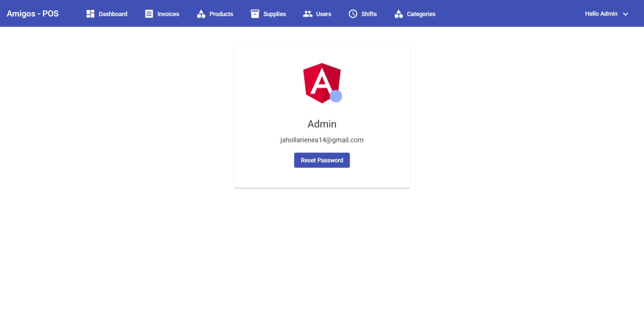
Task: Select the jahollarienea14@gmail.com email text
Action: point(322,140)
